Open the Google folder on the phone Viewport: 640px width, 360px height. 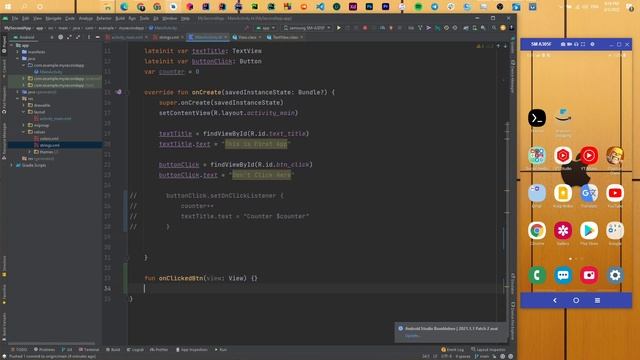(x=615, y=231)
